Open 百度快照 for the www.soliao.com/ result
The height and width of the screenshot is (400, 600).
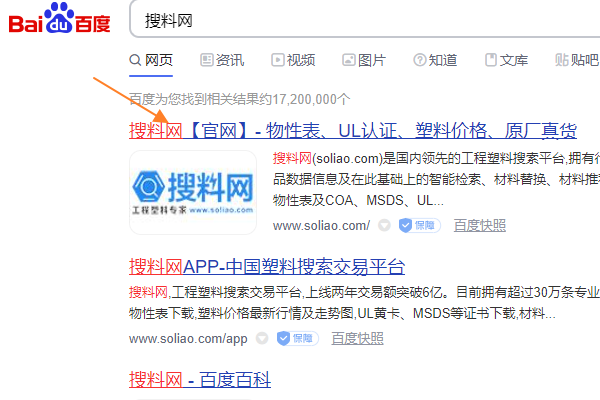480,225
